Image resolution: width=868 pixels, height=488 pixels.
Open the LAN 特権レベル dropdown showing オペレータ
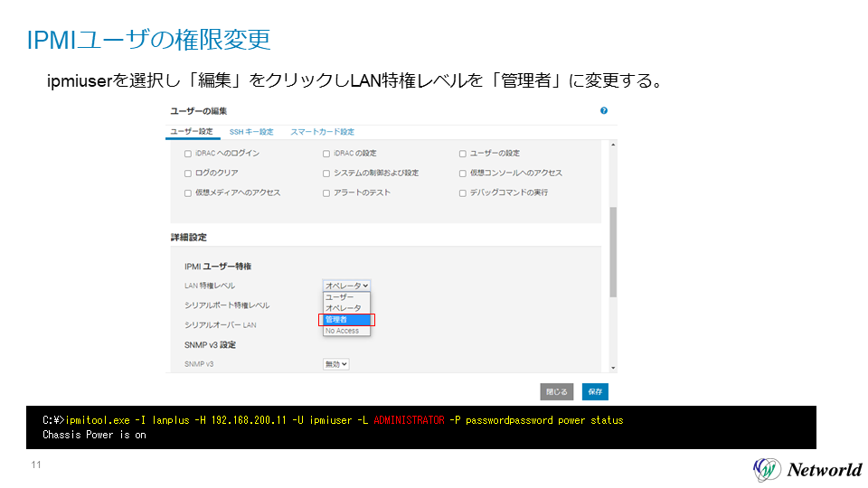346,286
